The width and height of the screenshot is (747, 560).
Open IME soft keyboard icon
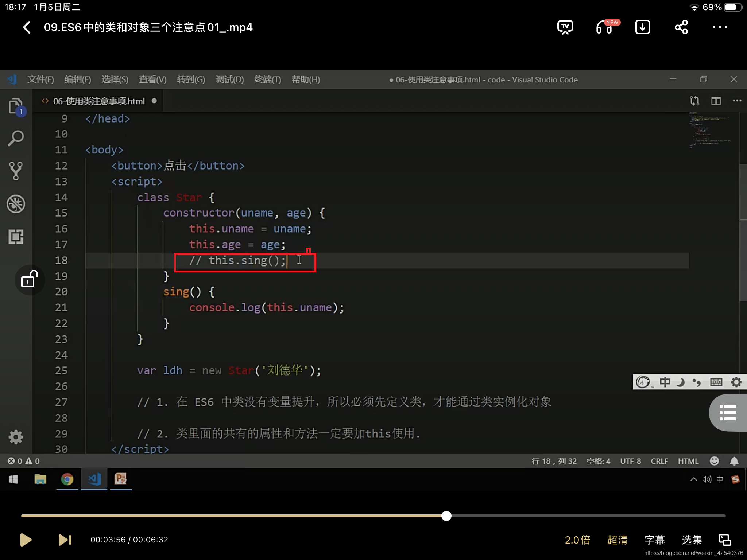click(x=716, y=382)
